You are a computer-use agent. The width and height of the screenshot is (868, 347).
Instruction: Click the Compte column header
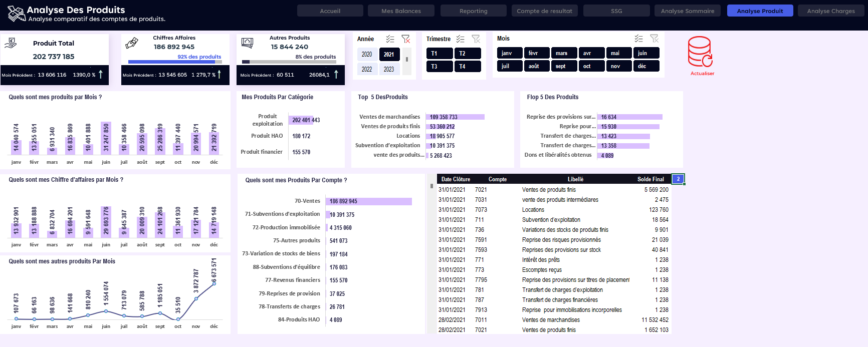point(497,179)
